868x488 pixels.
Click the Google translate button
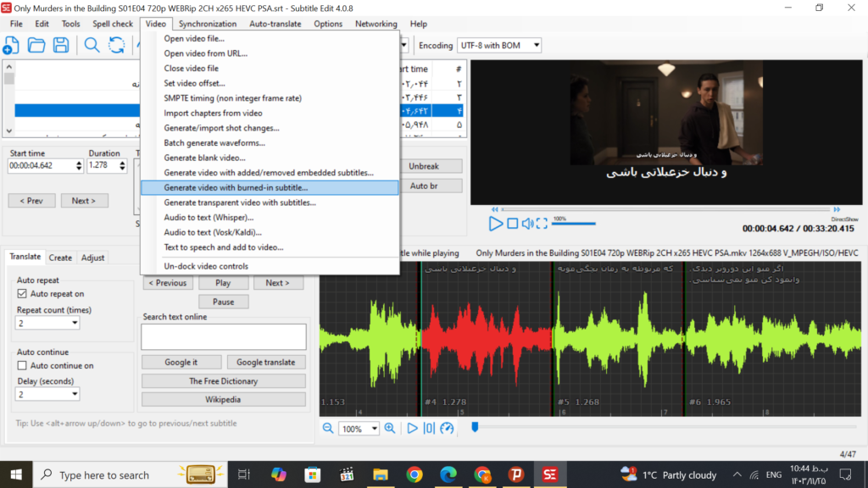266,363
